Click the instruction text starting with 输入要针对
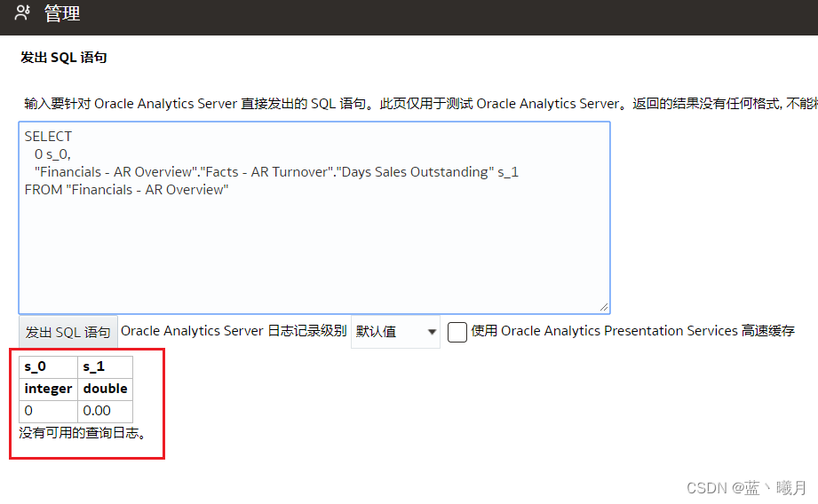Image resolution: width=818 pixels, height=504 pixels. point(420,104)
